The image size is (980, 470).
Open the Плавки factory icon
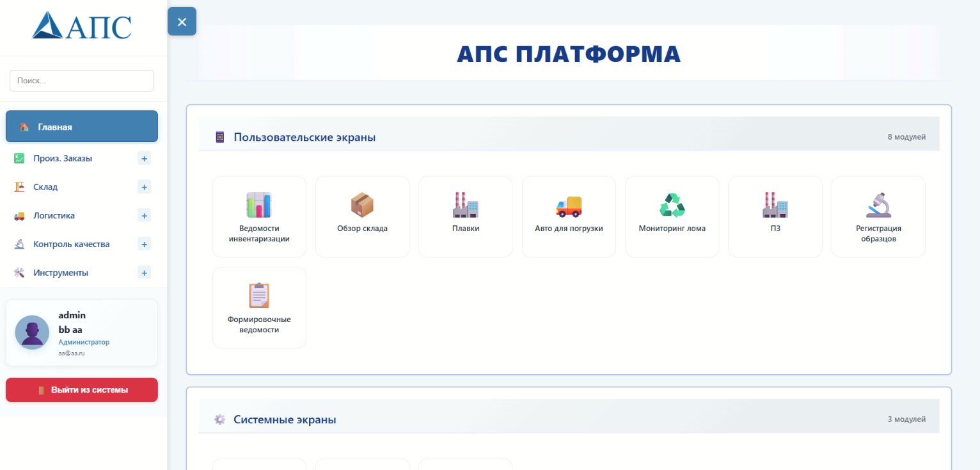(x=466, y=205)
